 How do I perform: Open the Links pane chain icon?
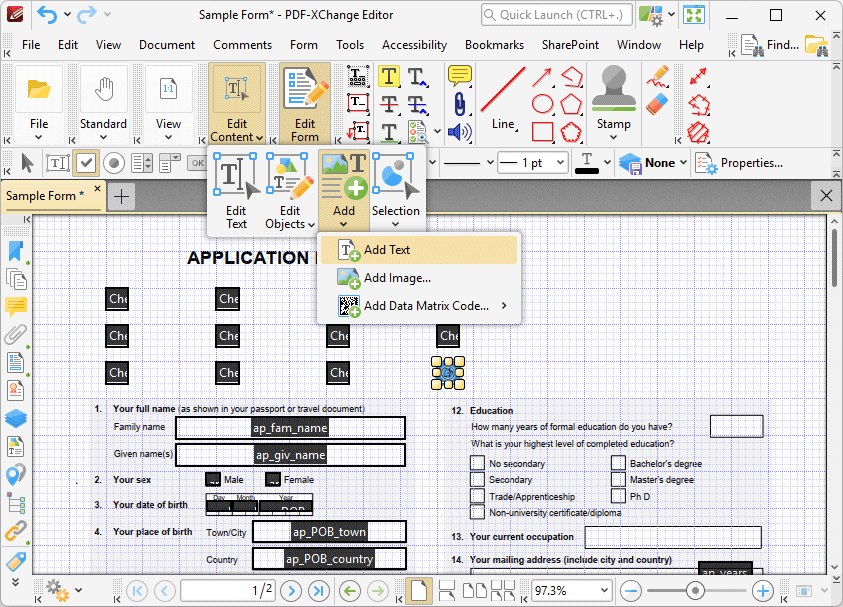coord(16,531)
